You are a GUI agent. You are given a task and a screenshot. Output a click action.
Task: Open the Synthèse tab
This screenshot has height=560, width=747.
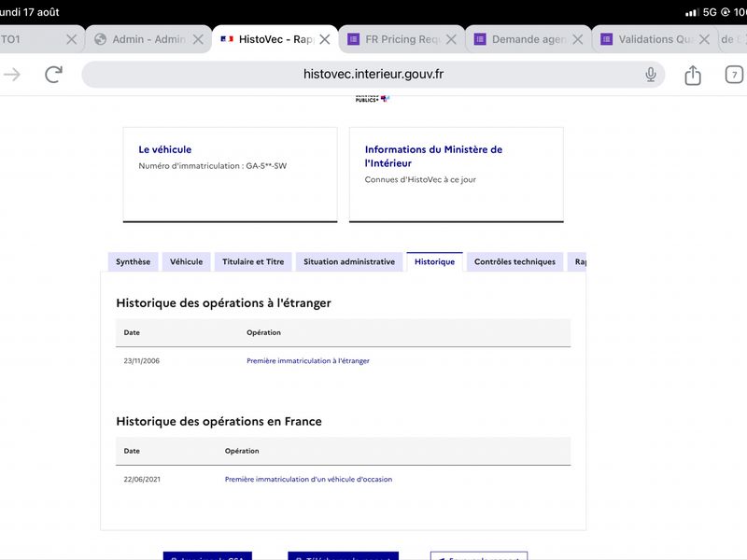[x=133, y=261]
